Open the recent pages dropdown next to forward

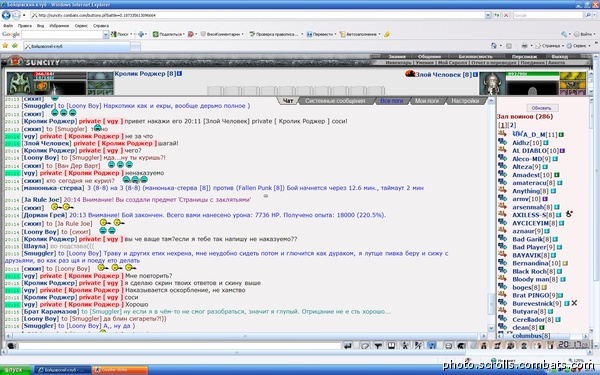click(x=24, y=15)
